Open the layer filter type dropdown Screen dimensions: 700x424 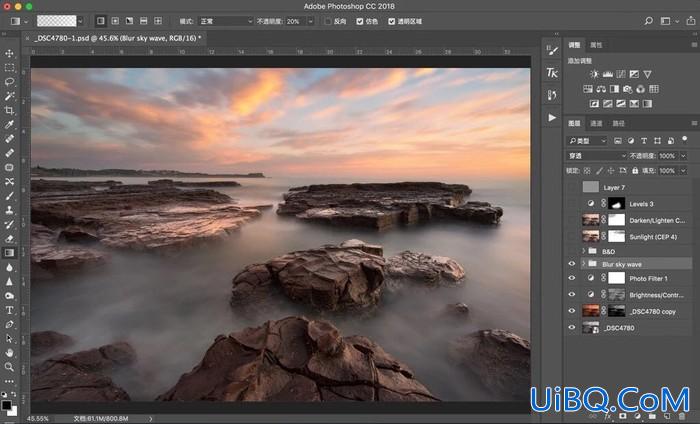coord(587,141)
